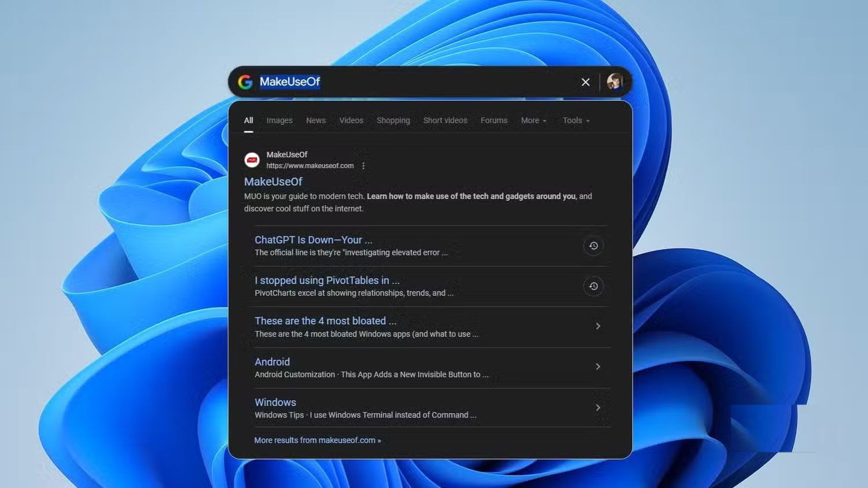Select the Videos tab
The image size is (868, 488).
tap(351, 120)
